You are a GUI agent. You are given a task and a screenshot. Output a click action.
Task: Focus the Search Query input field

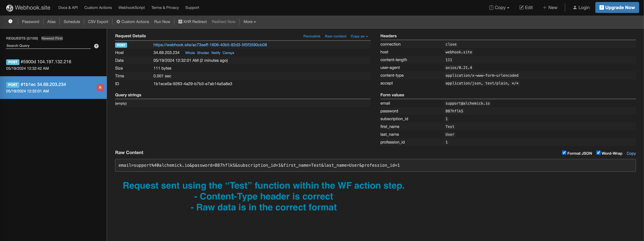48,46
